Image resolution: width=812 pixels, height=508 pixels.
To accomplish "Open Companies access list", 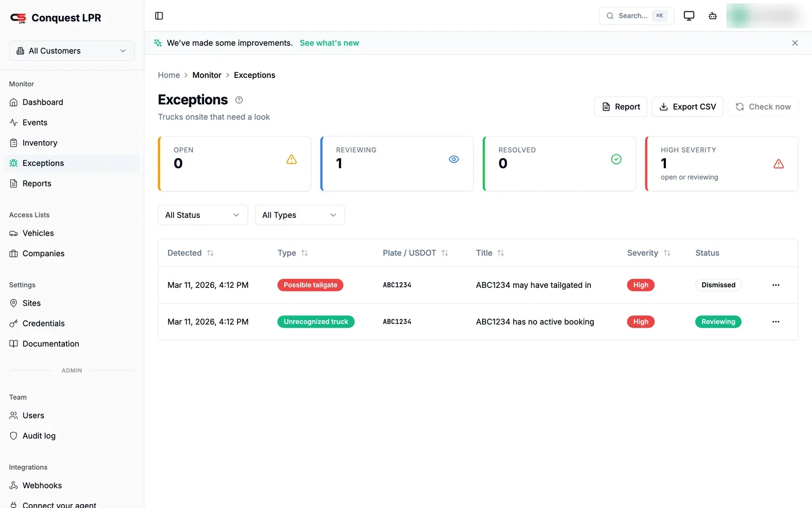I will point(72,253).
